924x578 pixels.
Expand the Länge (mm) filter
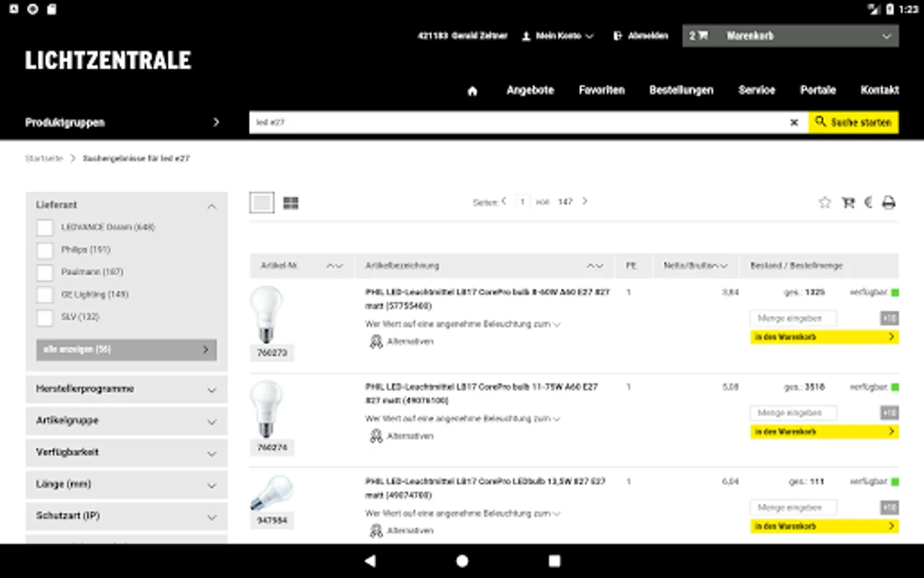coord(126,484)
